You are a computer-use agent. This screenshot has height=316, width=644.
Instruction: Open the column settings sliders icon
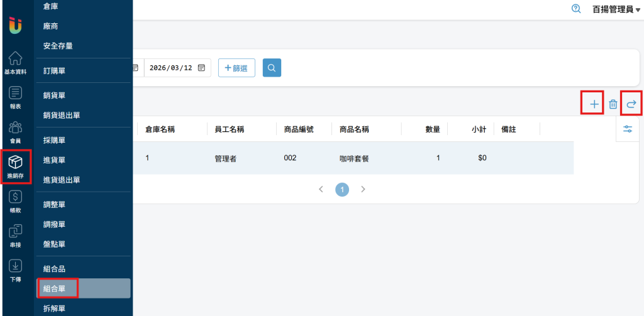pos(628,129)
